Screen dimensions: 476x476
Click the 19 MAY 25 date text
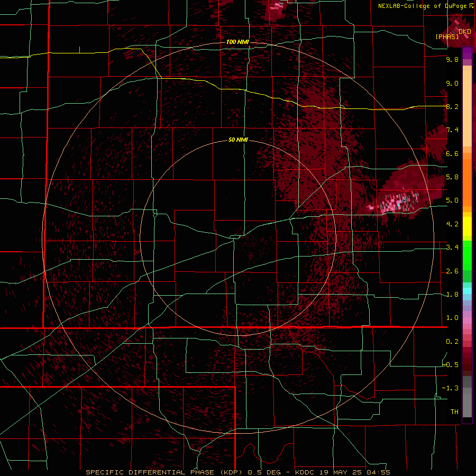[x=340, y=472]
